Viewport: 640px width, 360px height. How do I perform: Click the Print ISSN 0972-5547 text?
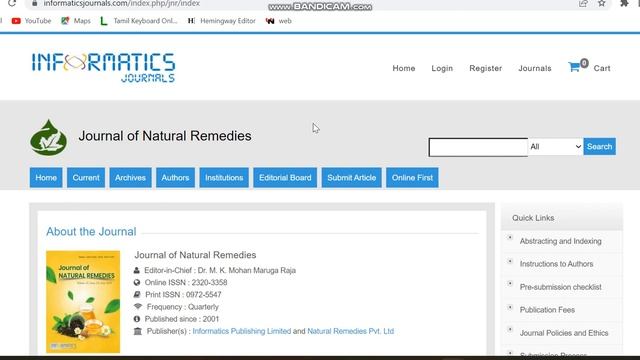(x=183, y=294)
